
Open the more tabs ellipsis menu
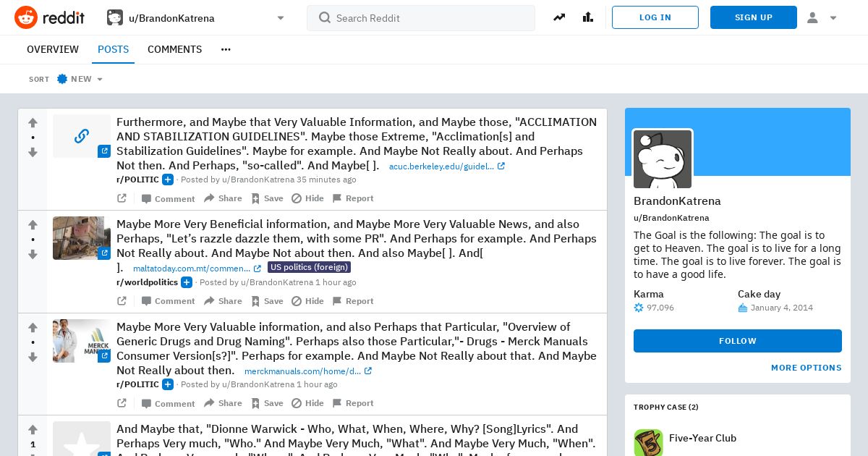coord(226,49)
